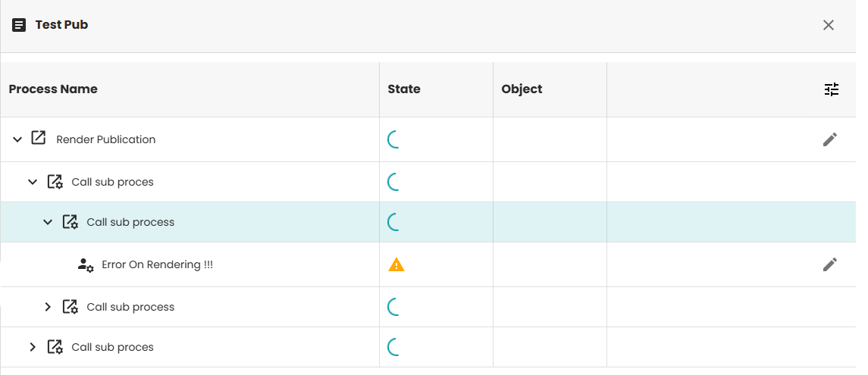
Task: Click the orange warning triangle state icon
Action: tap(396, 264)
